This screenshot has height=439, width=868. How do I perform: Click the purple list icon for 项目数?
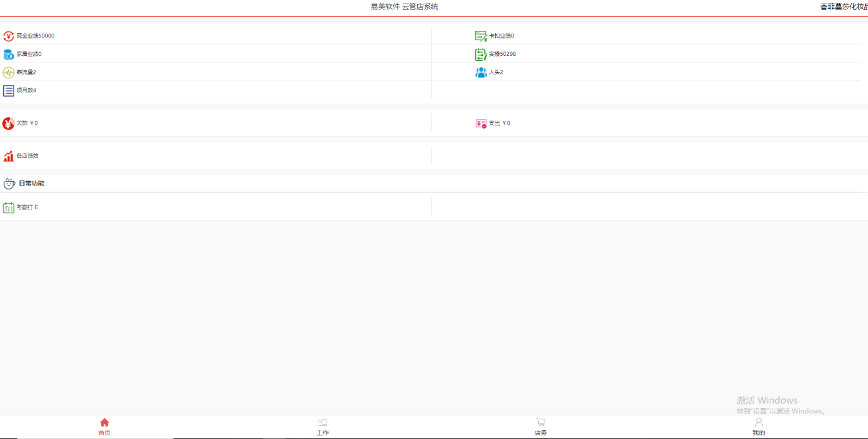point(8,91)
